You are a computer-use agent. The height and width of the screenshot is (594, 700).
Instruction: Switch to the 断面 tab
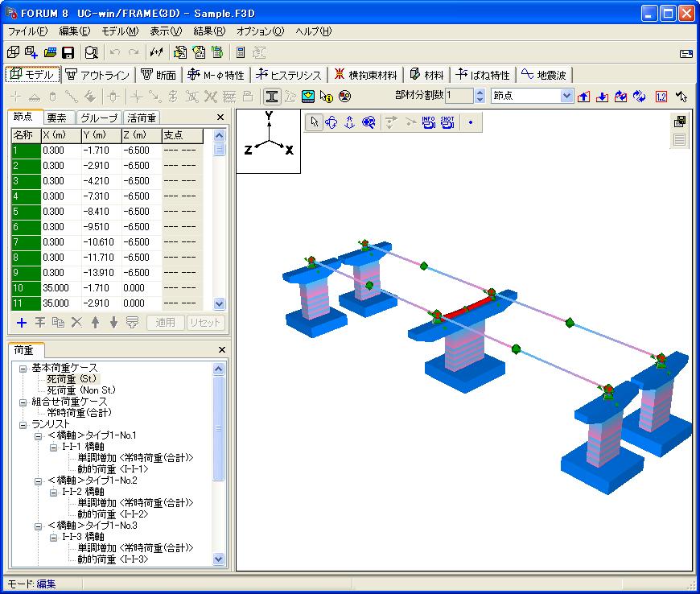[x=159, y=75]
